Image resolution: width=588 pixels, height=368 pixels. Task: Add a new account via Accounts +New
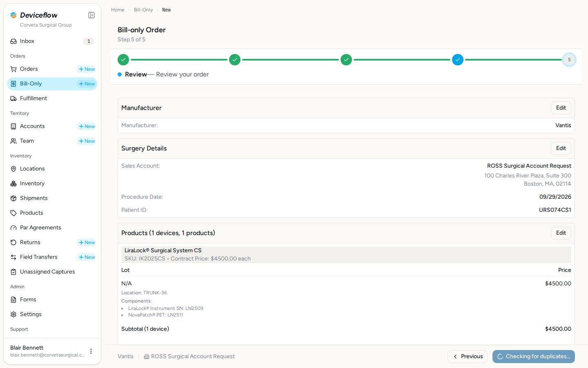[87, 126]
